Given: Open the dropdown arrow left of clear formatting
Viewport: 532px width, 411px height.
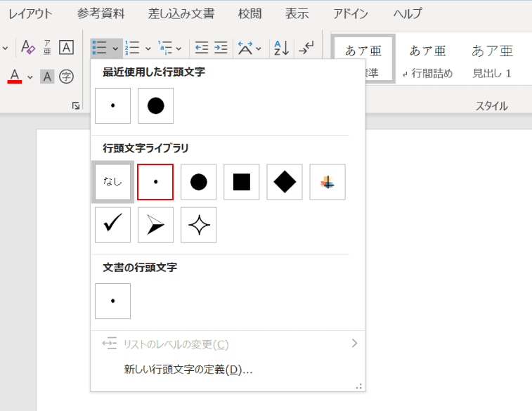Looking at the screenshot, I should coord(5,48).
